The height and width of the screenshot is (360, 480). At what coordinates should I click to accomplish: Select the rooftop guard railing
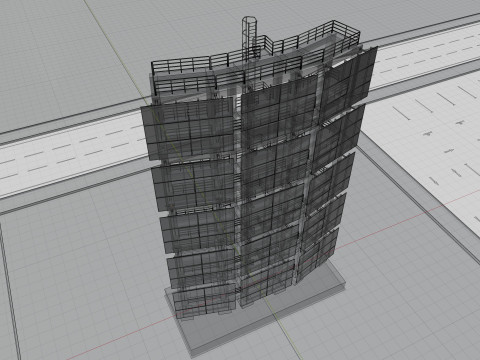point(257,58)
